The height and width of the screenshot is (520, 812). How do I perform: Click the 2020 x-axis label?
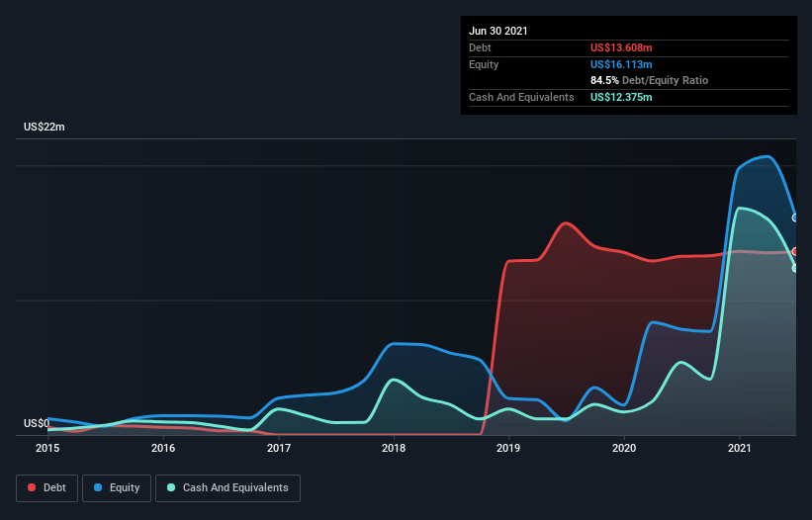[x=624, y=448]
